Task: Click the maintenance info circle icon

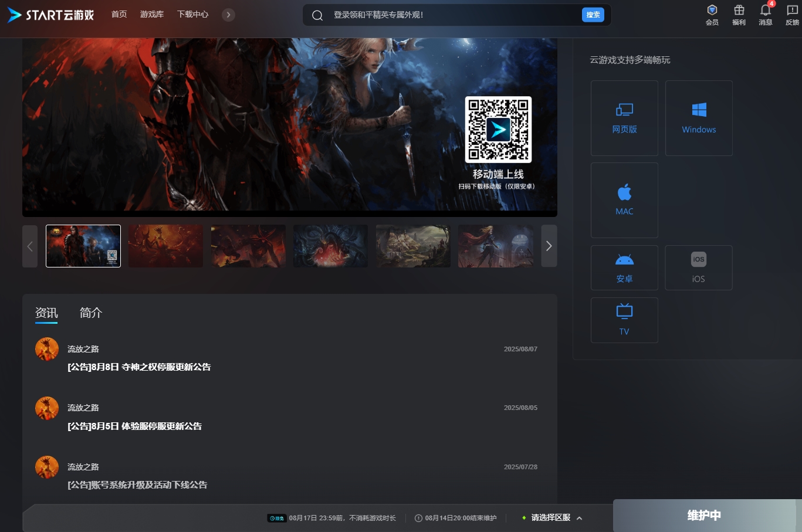Action: [x=418, y=519]
